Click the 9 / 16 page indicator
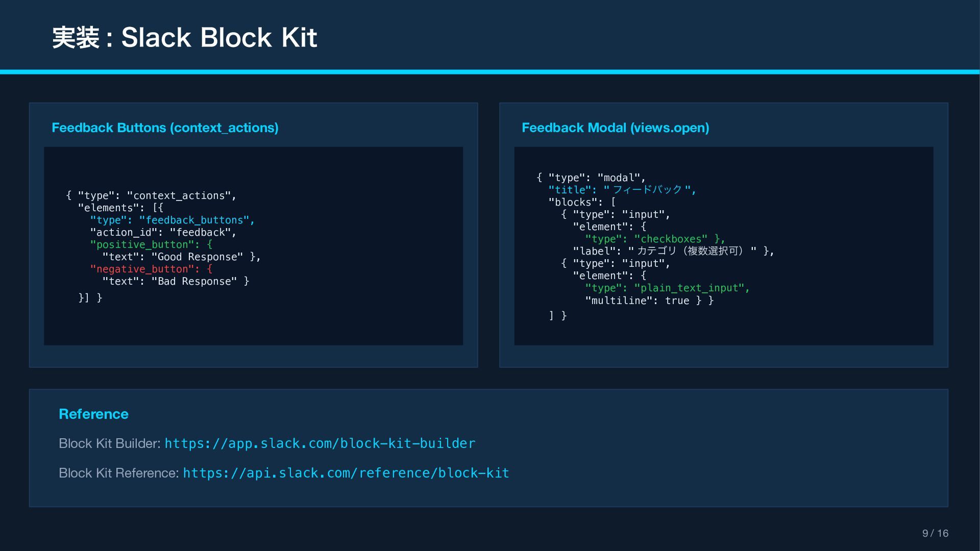Viewport: 980px width, 551px height. [x=935, y=533]
